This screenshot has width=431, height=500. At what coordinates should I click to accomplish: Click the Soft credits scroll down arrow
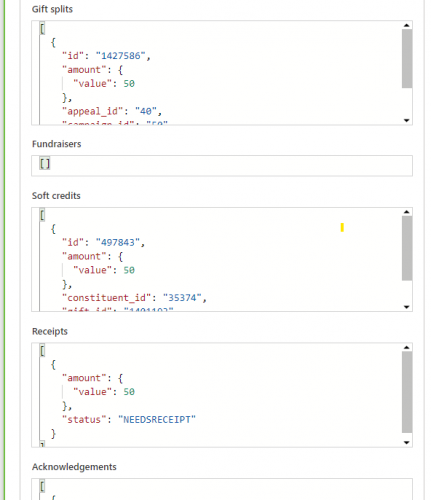(x=406, y=307)
